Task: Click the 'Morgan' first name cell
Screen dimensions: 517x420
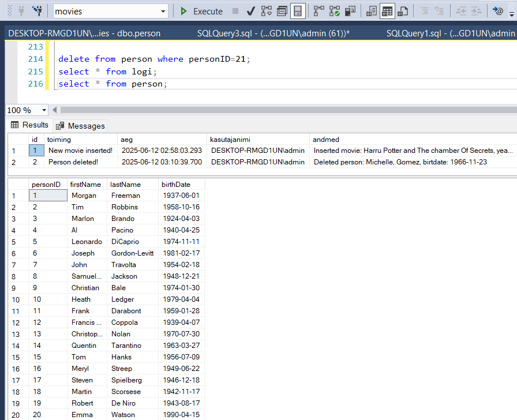Action: (x=87, y=196)
